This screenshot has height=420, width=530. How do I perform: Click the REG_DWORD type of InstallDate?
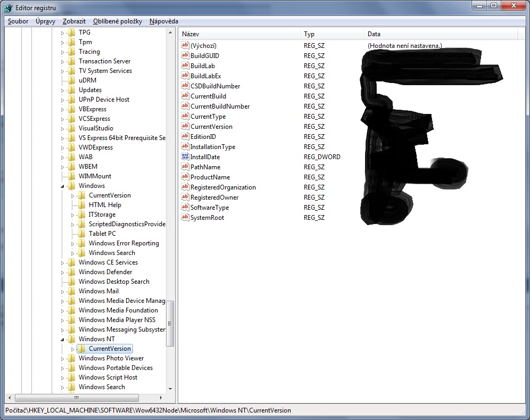point(322,157)
